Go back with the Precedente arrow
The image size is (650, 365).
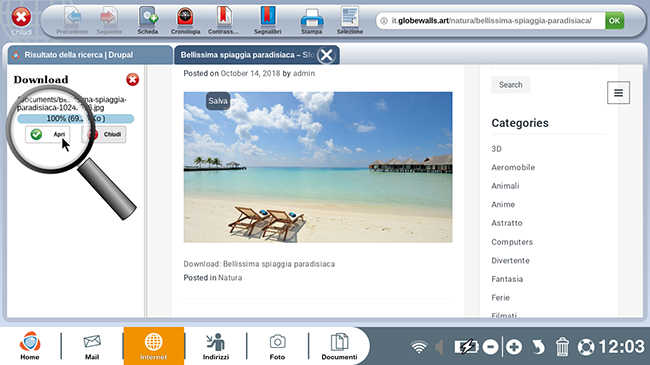(73, 20)
